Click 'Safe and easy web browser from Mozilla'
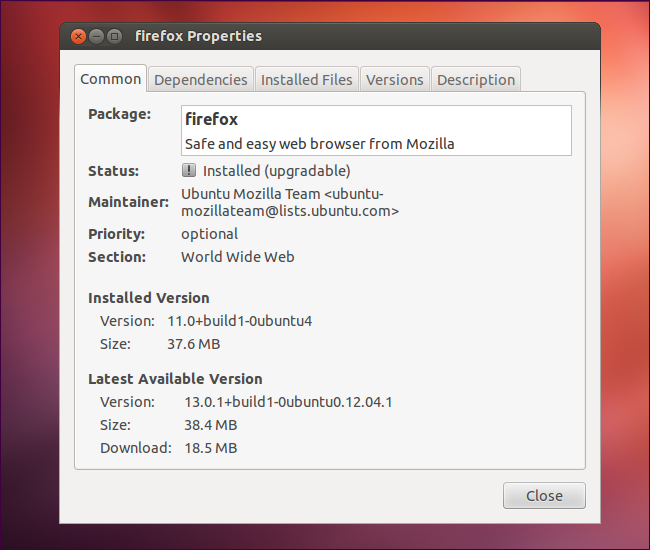The height and width of the screenshot is (550, 650). [320, 144]
